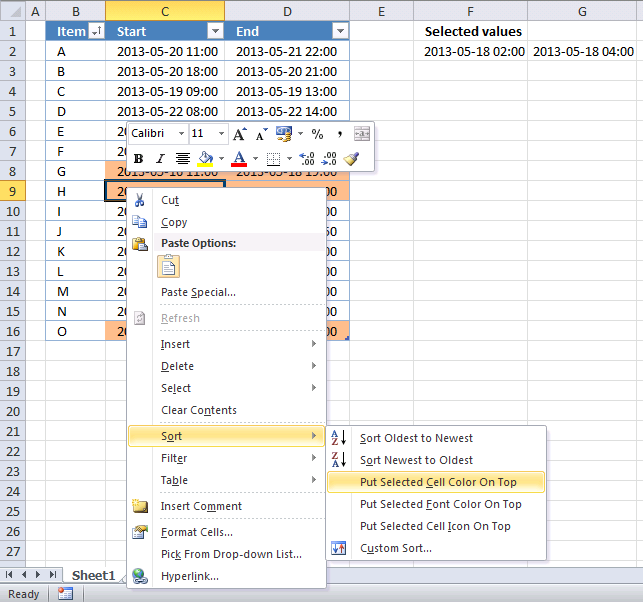The width and height of the screenshot is (643, 602).
Task: Open the Delete submenu
Action: pyautogui.click(x=227, y=366)
